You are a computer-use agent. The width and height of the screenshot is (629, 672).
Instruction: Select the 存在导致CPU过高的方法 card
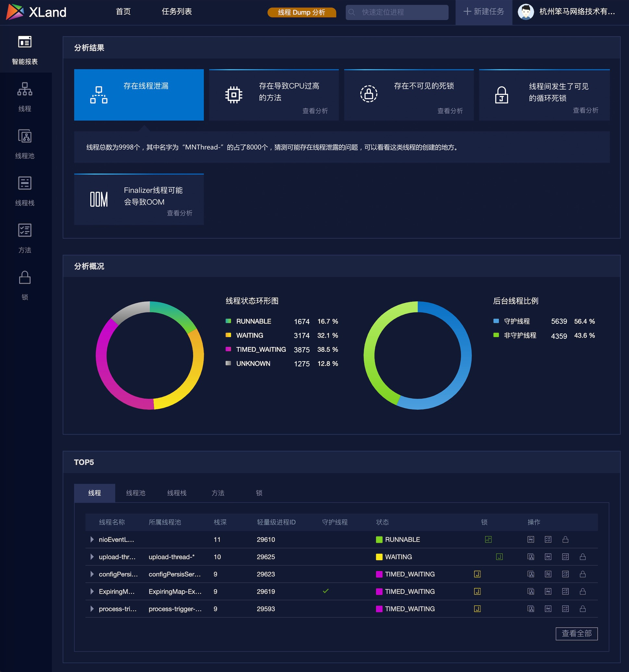coord(274,95)
